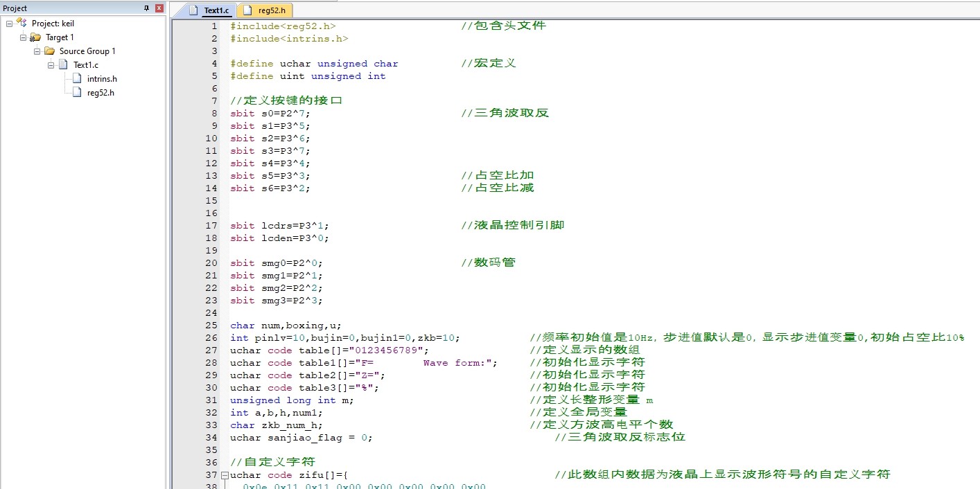Click the '//三角波取反标志位' comment
The width and height of the screenshot is (980, 489).
pos(620,438)
